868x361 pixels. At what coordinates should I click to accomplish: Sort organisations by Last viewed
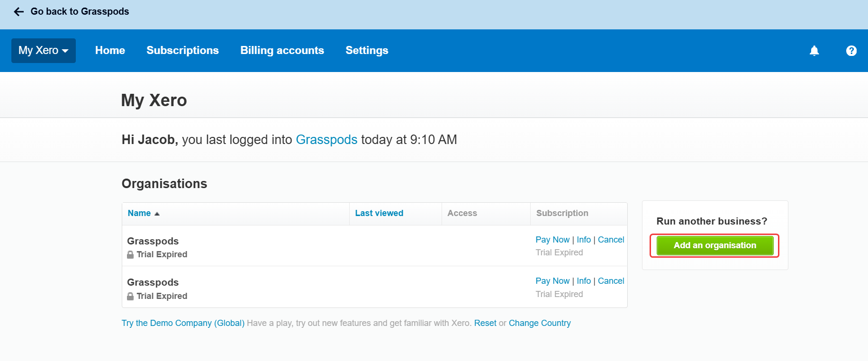point(379,213)
